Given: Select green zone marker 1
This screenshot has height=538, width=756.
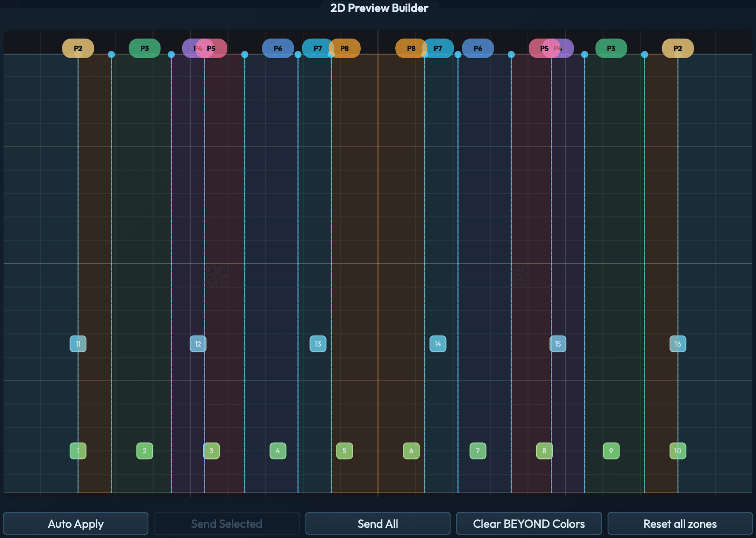Looking at the screenshot, I should [x=78, y=451].
